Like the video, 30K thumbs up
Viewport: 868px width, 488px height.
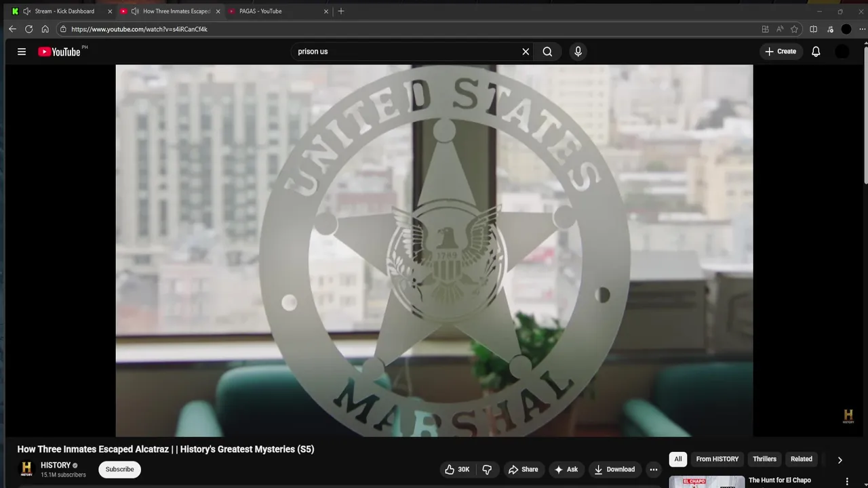457,469
